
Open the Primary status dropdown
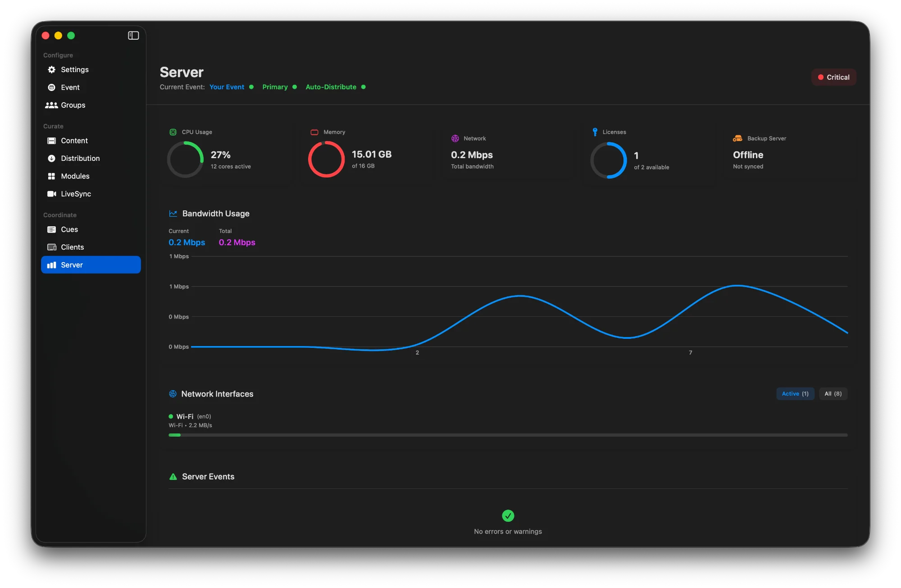pos(279,87)
